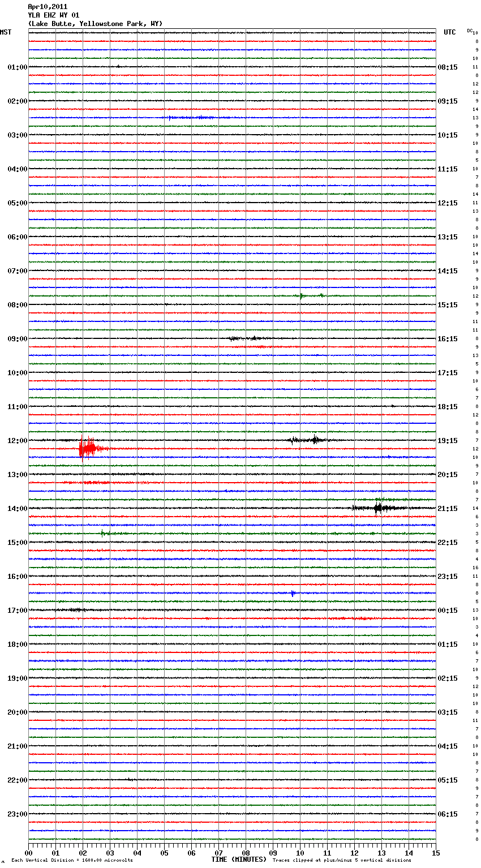Click minute tick 13 on bottom axis

(x=381, y=853)
